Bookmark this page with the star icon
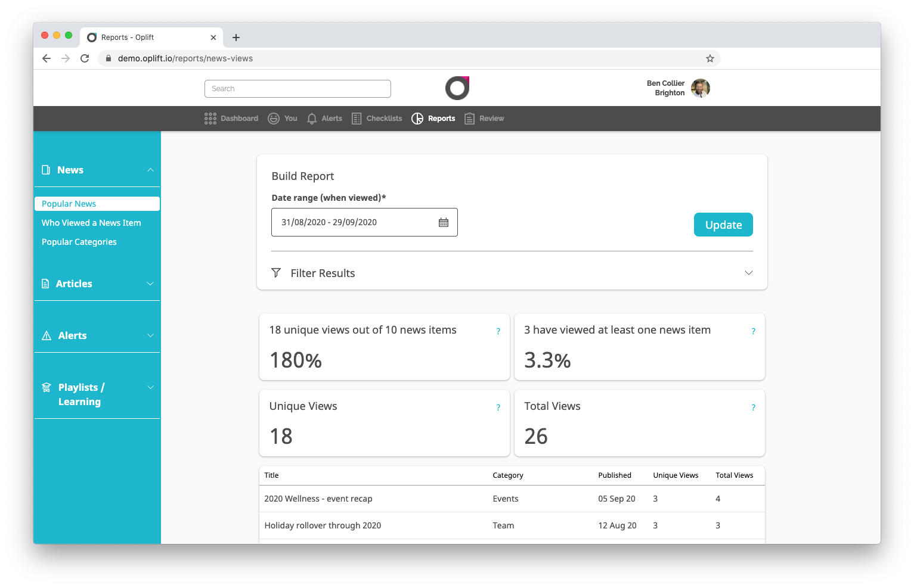 coord(709,58)
